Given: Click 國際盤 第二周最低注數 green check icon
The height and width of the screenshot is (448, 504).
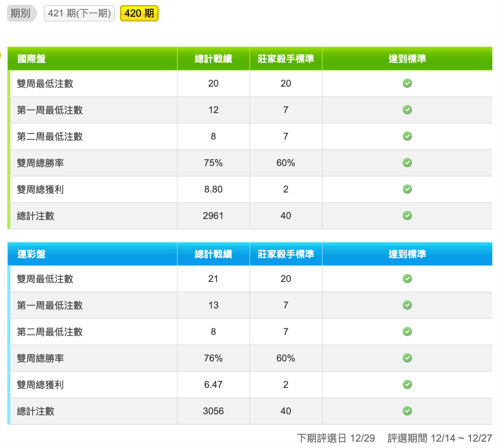Looking at the screenshot, I should coord(407,136).
